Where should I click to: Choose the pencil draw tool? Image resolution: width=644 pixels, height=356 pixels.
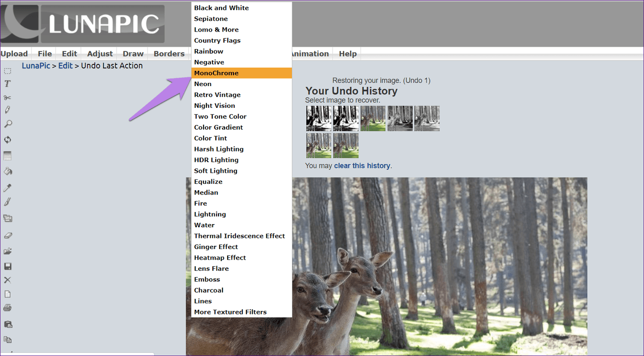tap(7, 110)
